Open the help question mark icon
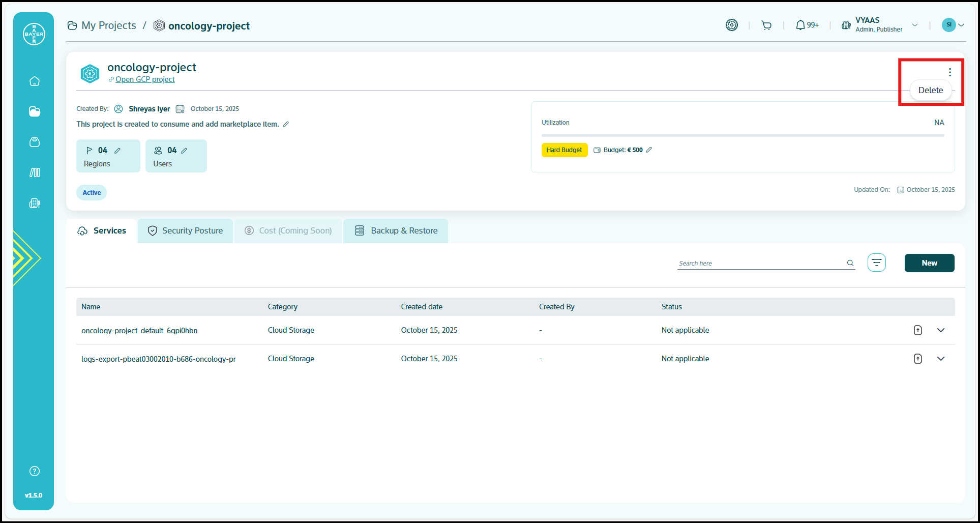Image resolution: width=980 pixels, height=523 pixels. (35, 471)
